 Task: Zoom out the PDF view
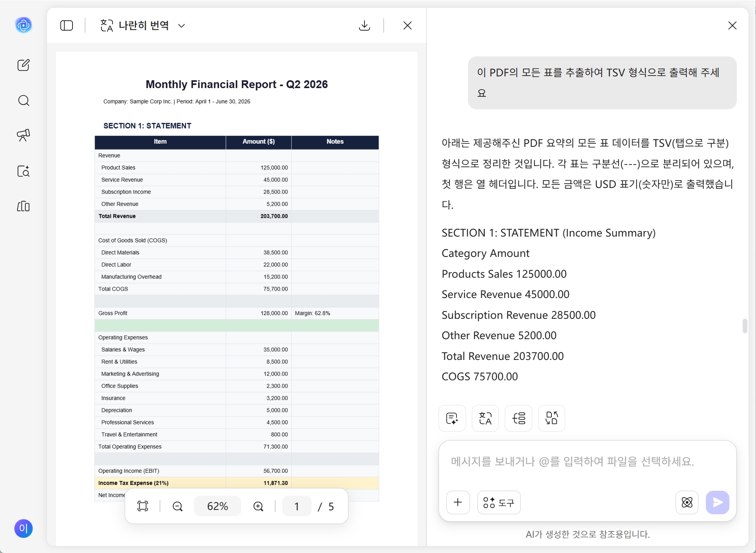tap(178, 506)
